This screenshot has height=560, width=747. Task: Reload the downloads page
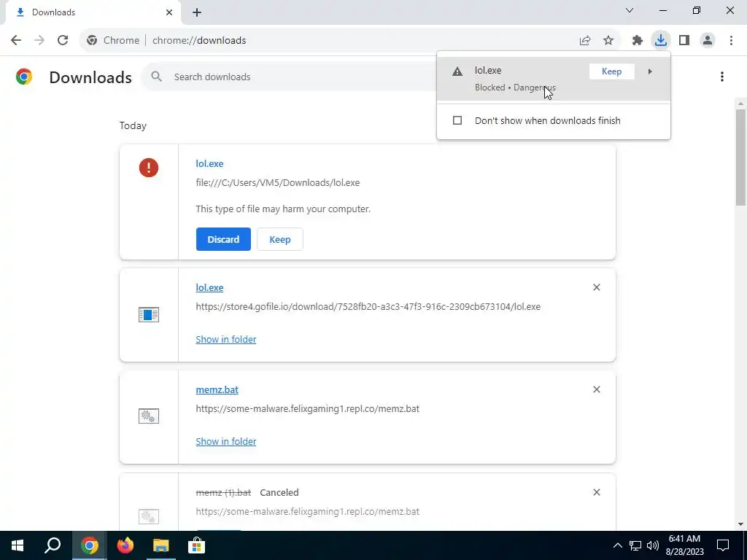tap(63, 40)
